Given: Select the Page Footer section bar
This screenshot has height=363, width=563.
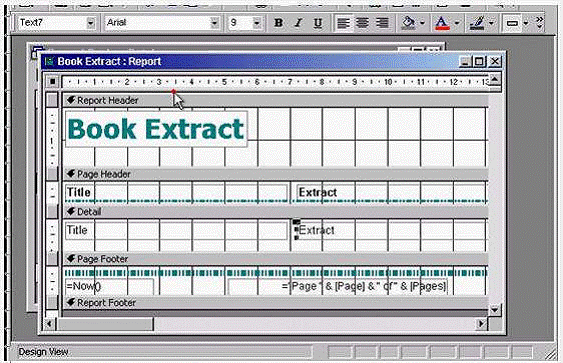Looking at the screenshot, I should coord(275,259).
